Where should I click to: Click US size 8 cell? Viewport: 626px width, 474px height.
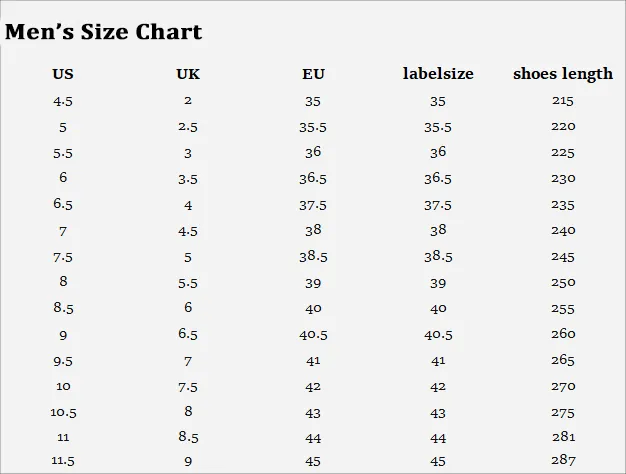(63, 281)
